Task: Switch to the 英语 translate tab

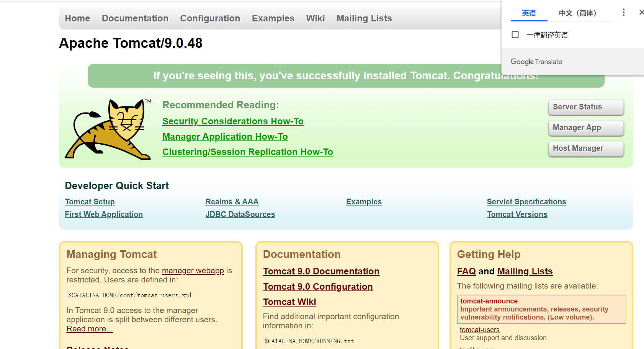Action: coord(529,13)
